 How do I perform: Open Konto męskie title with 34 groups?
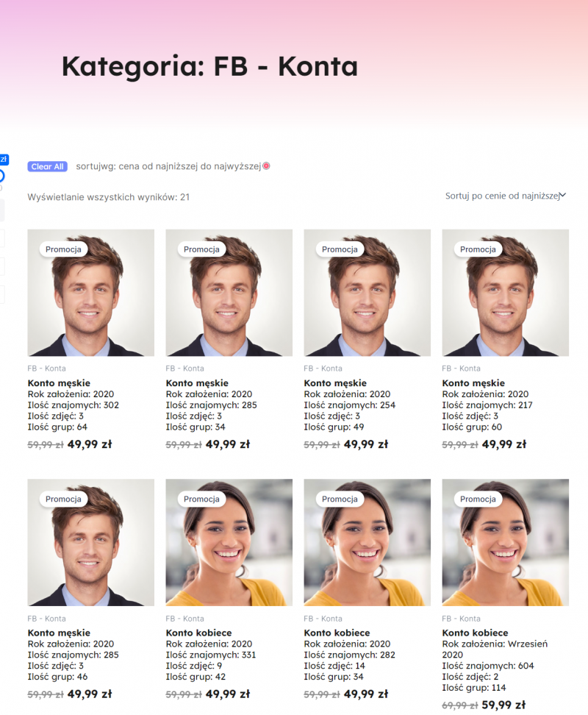[197, 383]
